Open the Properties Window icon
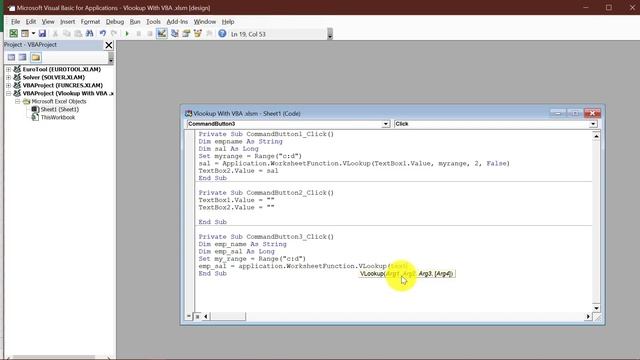 tap(186, 34)
